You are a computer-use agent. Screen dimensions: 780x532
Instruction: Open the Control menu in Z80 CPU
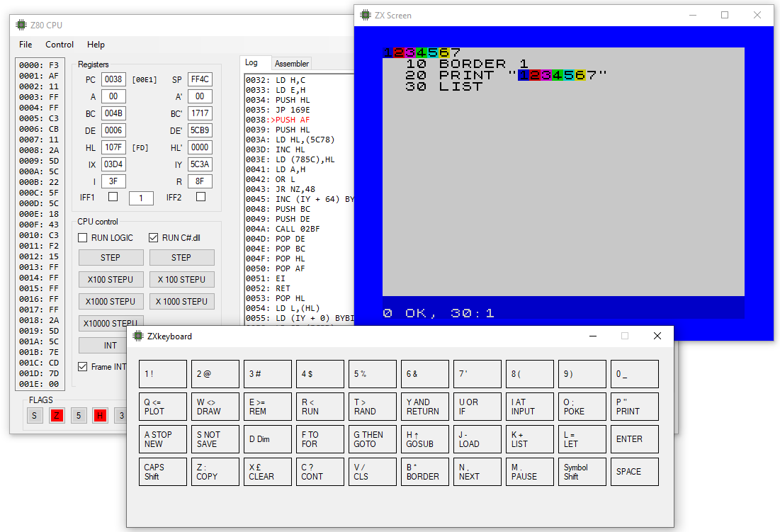(x=60, y=44)
